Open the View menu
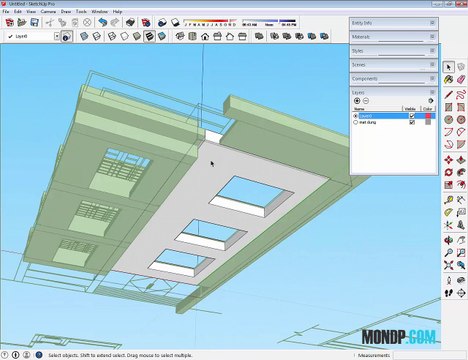Viewport: 468px width, 360px height. [x=31, y=11]
